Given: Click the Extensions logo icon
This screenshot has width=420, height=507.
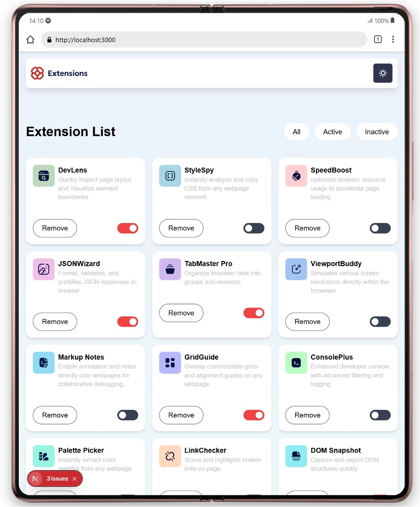Looking at the screenshot, I should click(x=37, y=73).
